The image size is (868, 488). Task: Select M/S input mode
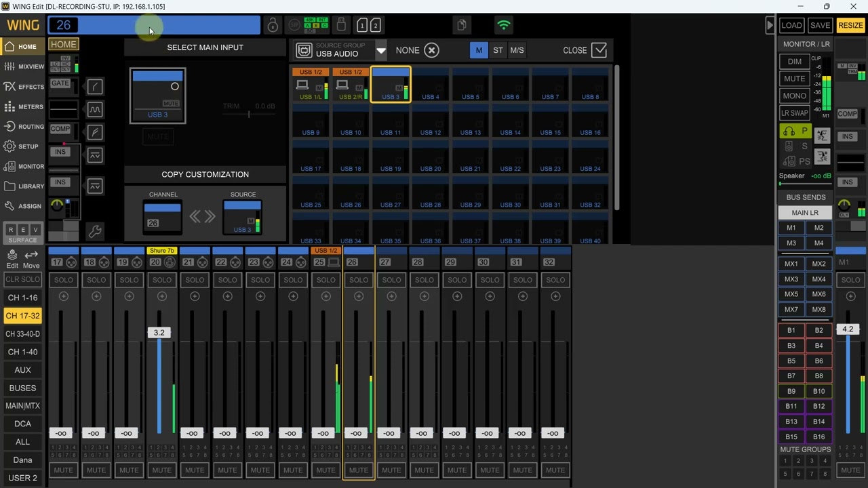coord(517,50)
